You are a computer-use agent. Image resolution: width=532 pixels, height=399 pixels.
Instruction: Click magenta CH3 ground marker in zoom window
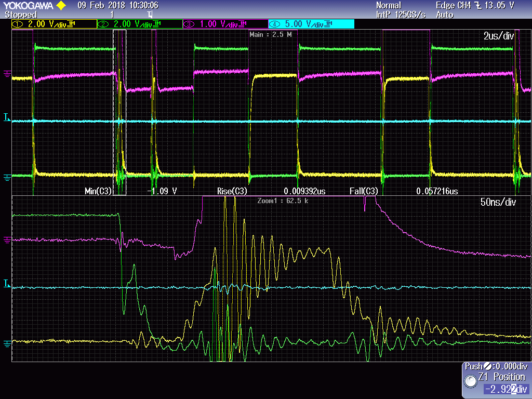(x=7, y=240)
